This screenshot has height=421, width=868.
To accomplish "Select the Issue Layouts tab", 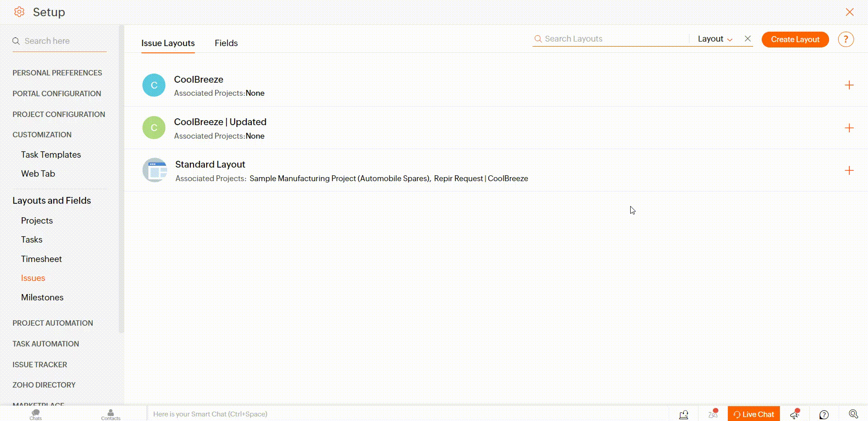I will click(168, 43).
